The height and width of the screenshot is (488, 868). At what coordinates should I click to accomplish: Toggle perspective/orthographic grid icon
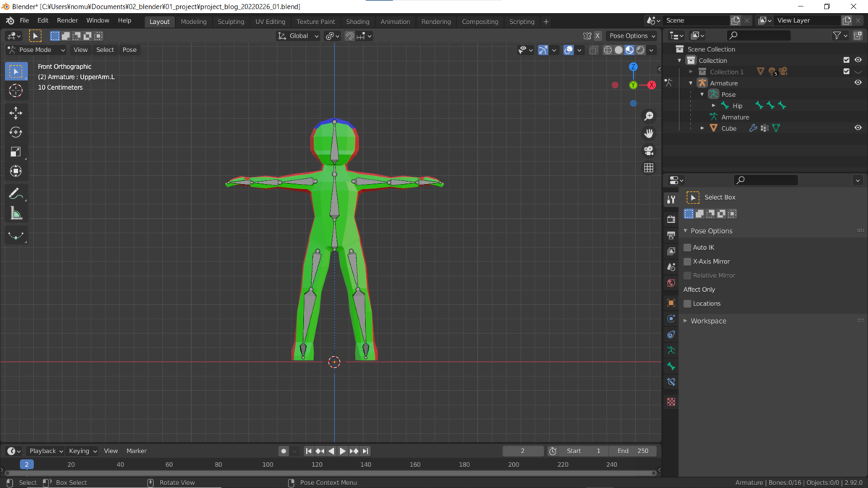(x=649, y=168)
